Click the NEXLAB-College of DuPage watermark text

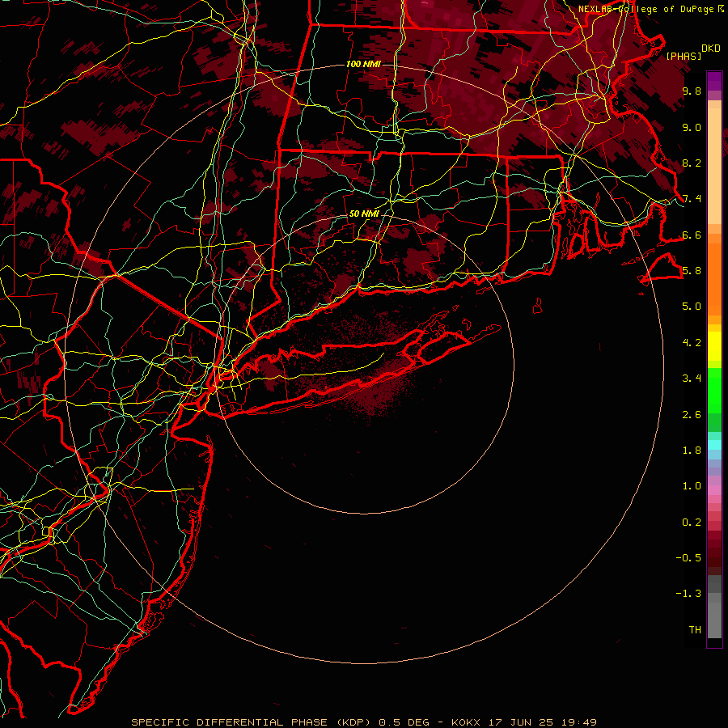[645, 9]
